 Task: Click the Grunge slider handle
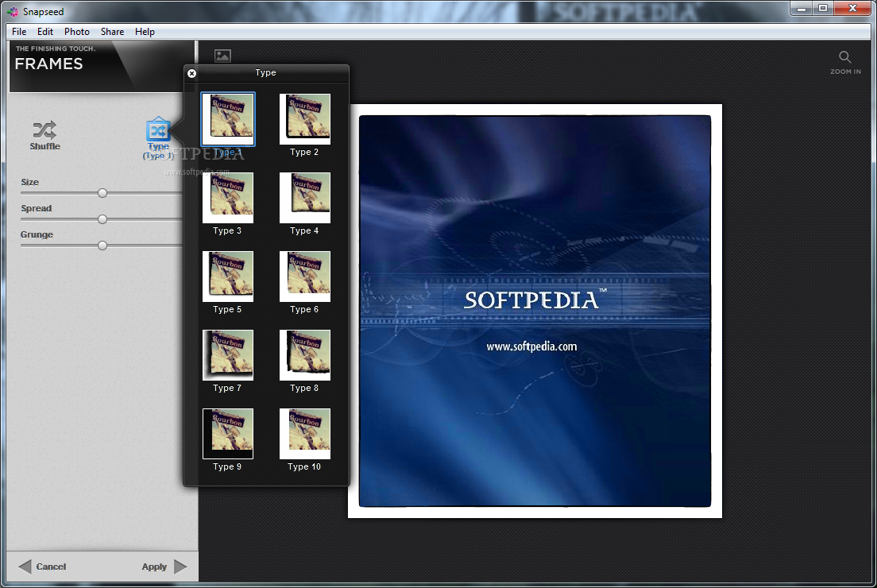point(102,246)
